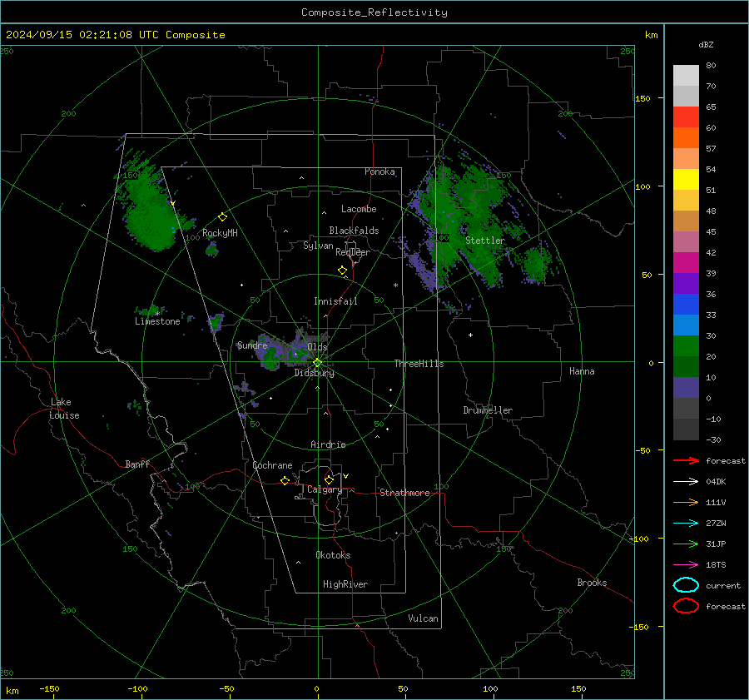
Task: Click the -150 value on bottom km axis
Action: point(49,688)
